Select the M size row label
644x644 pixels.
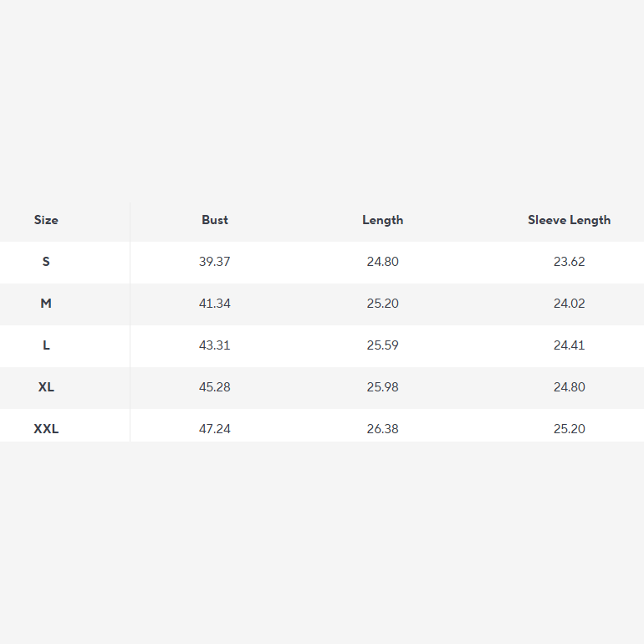click(46, 304)
